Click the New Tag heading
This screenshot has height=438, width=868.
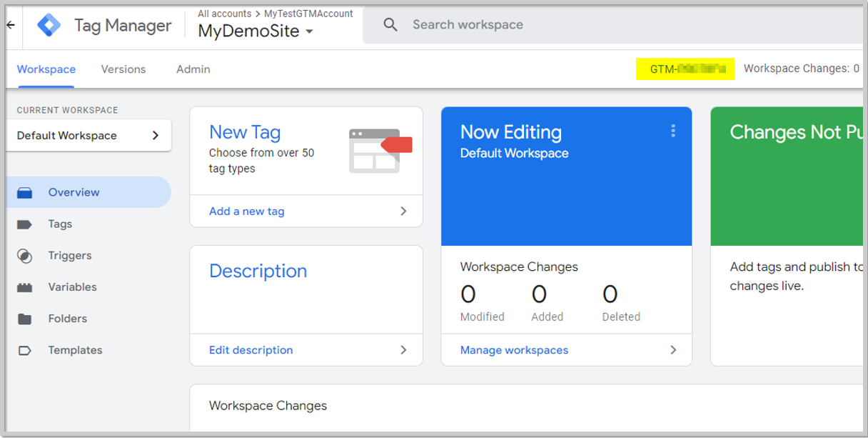pyautogui.click(x=245, y=132)
